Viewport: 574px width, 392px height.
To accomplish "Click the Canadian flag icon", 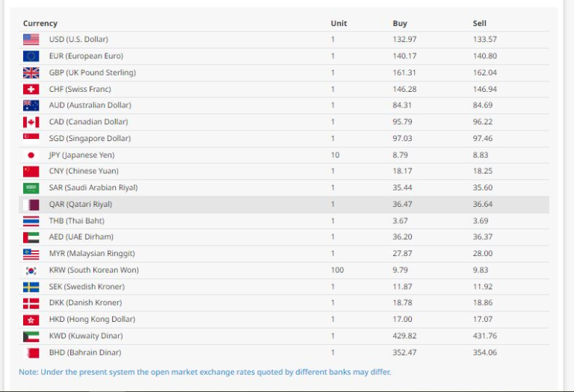I will coord(31,122).
